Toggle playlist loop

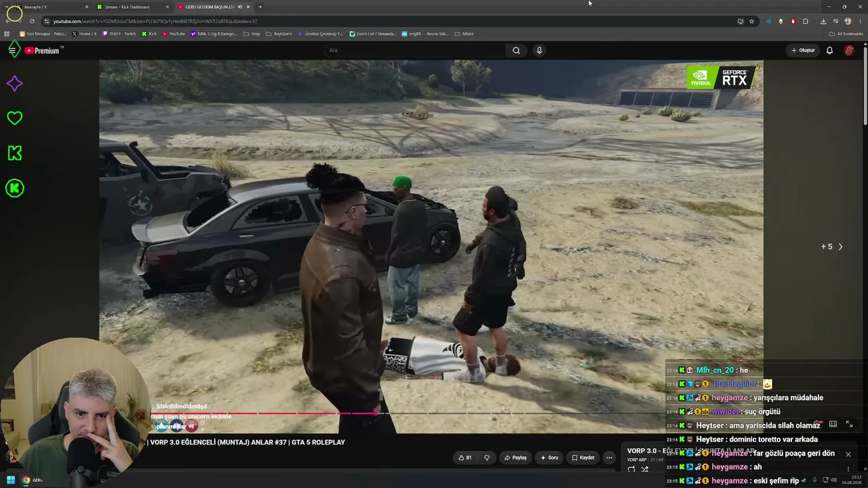631,469
